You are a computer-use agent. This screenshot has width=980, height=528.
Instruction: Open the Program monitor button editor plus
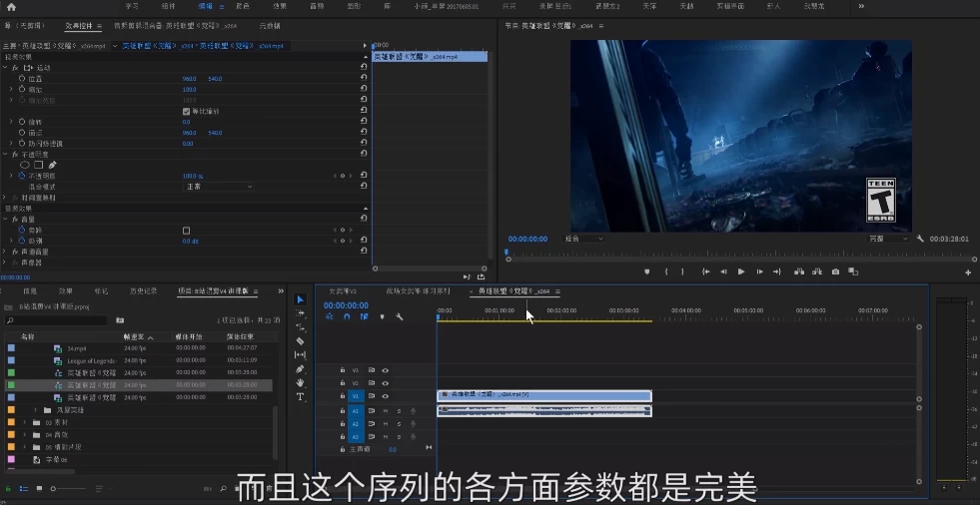967,272
